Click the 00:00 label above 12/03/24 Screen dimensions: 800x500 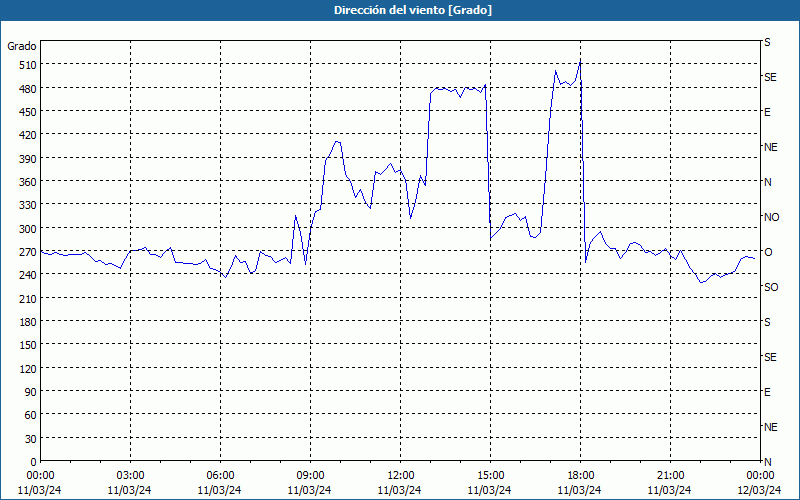760,476
